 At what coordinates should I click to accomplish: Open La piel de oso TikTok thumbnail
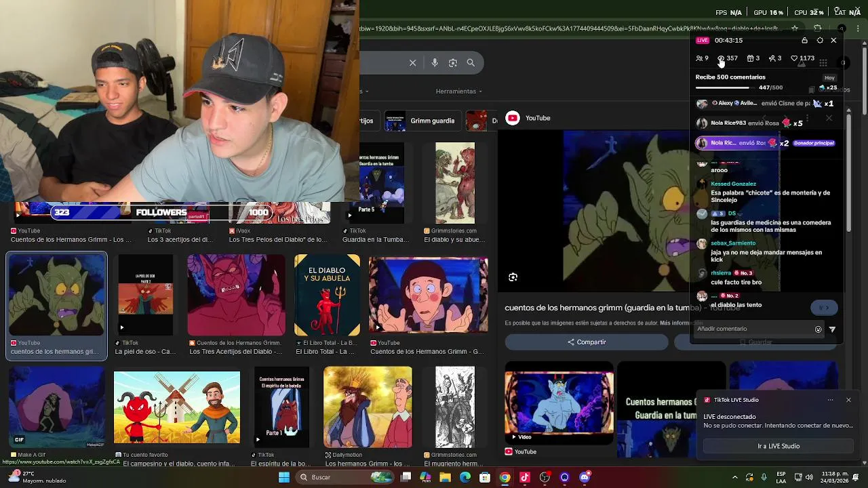pos(145,296)
